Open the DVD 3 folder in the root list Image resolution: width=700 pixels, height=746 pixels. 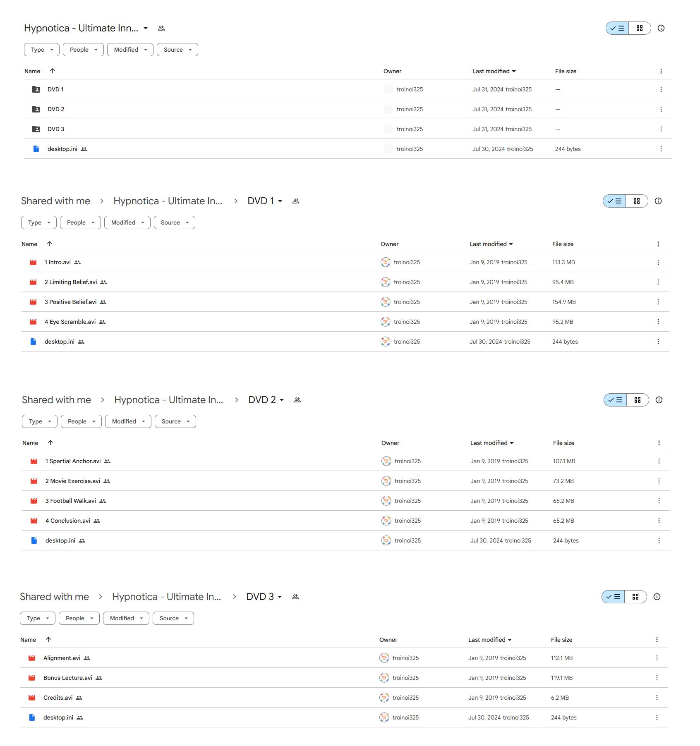(56, 129)
